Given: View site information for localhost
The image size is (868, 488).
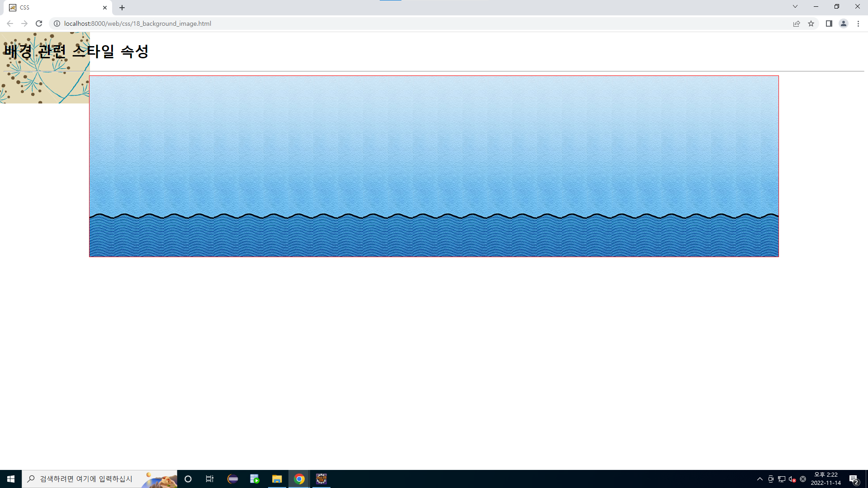Looking at the screenshot, I should pos(57,23).
